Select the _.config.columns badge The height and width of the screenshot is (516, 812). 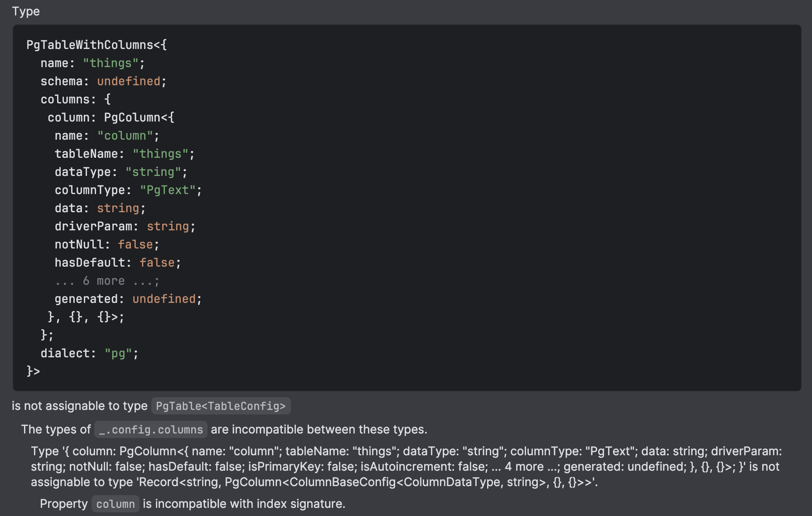coord(150,429)
